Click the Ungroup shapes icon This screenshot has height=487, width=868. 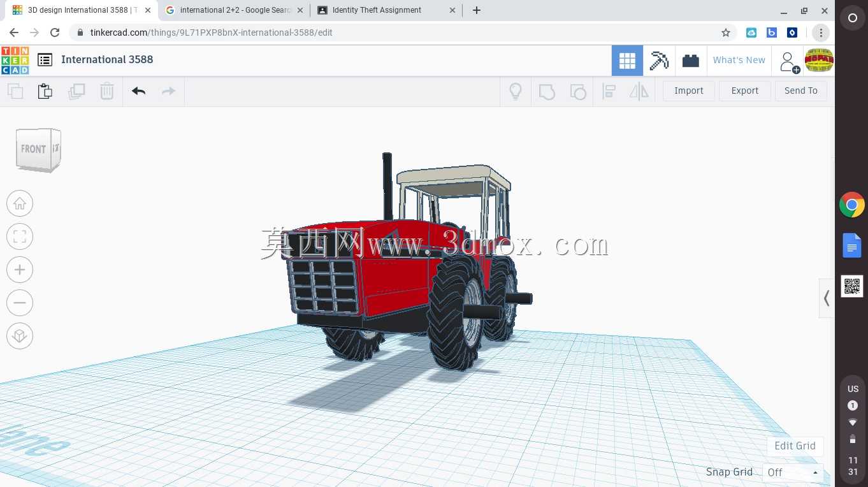coord(577,91)
